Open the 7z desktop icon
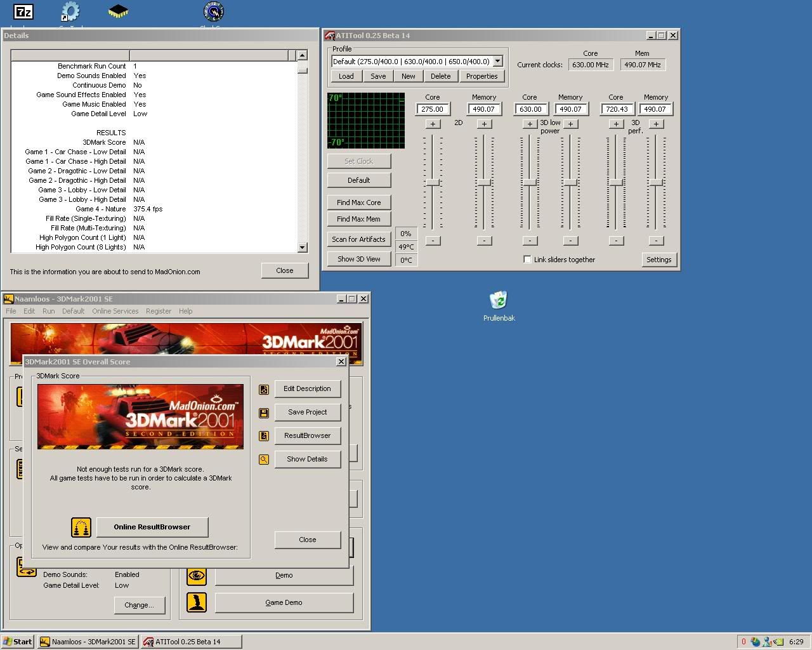Viewport: 812px width, 650px height. (23, 11)
